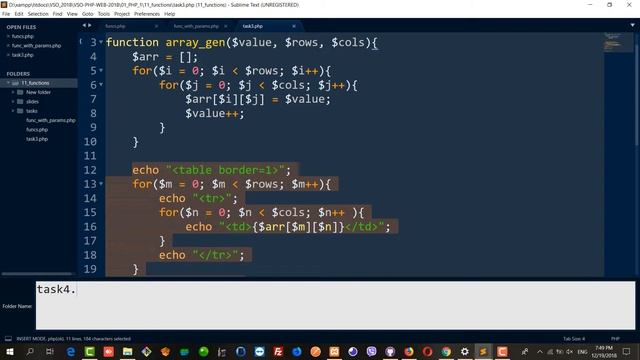The height and width of the screenshot is (360, 640).
Task: Close task3.php in the Open Files list
Action: pyautogui.click(x=8, y=55)
